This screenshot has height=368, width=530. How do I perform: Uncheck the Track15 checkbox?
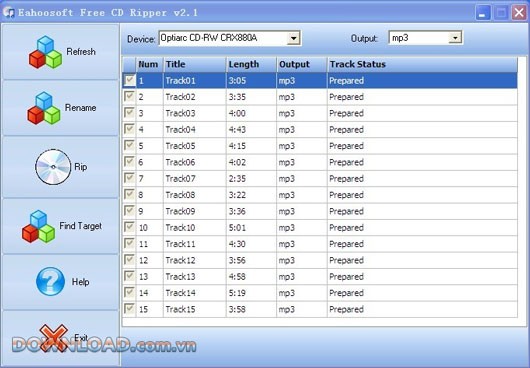click(x=129, y=309)
